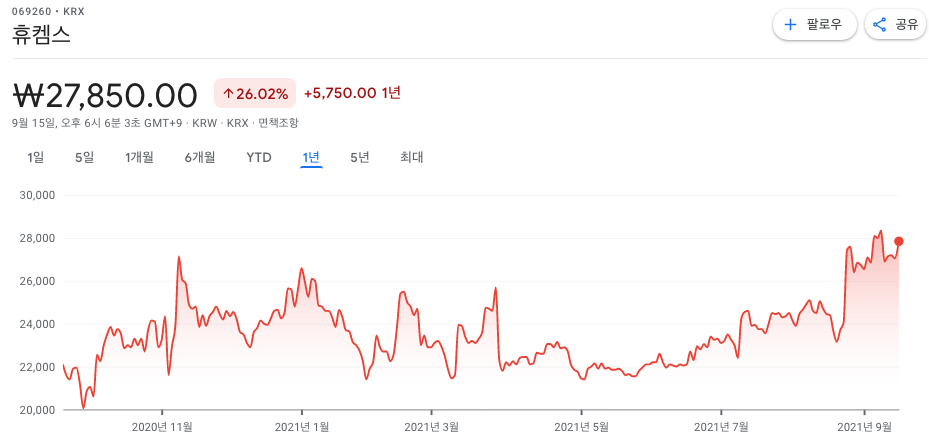Click the red endpoint dot on the chart
Image resolution: width=929 pixels, height=443 pixels.
point(899,241)
